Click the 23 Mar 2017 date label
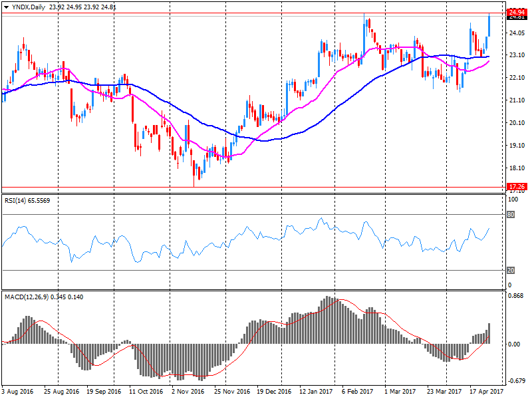This screenshot has height=399, width=532. point(444,391)
